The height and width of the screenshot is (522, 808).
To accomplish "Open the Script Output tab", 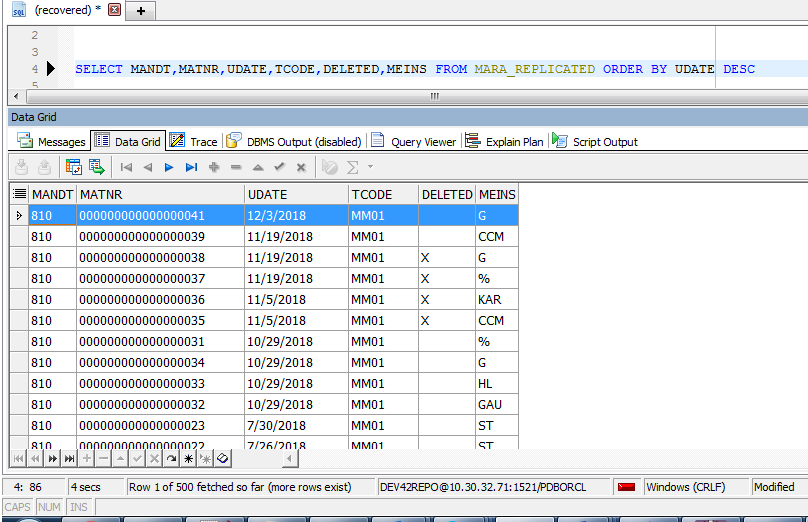I will (x=595, y=141).
